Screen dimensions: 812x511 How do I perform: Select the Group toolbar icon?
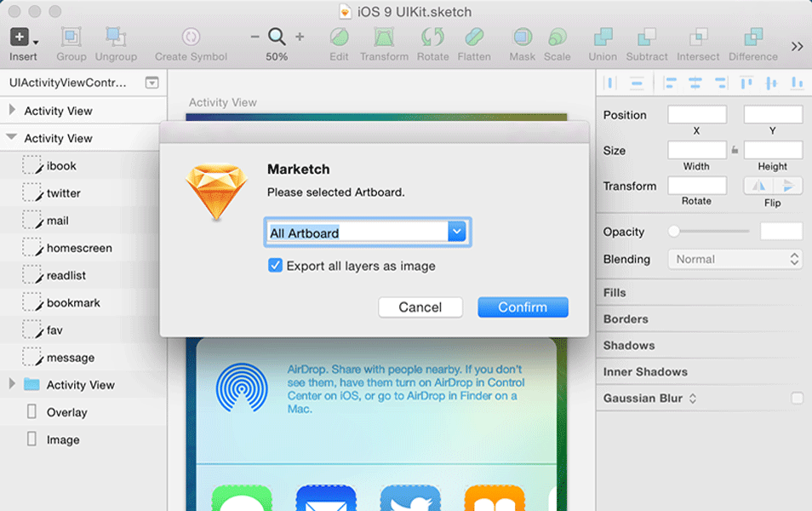[x=71, y=37]
